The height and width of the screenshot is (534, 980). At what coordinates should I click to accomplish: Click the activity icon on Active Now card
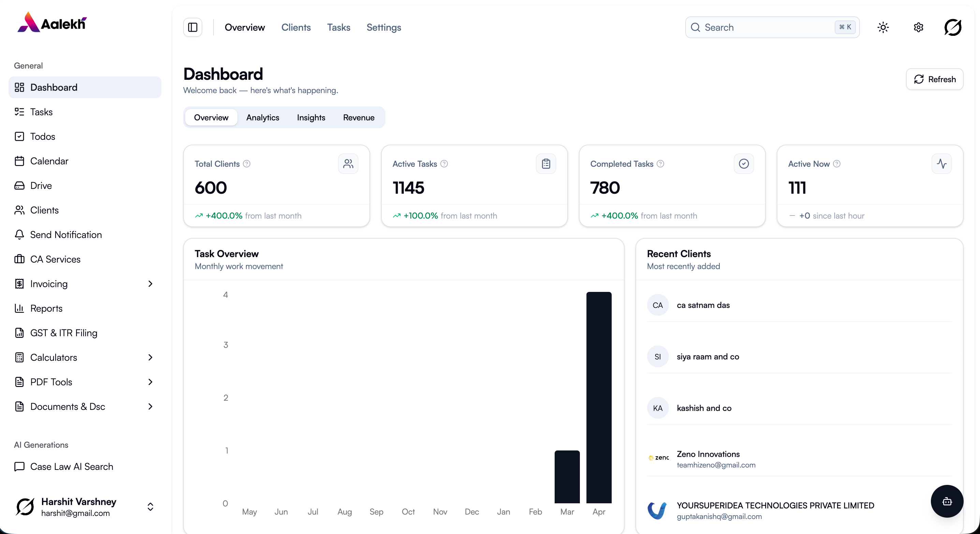coord(941,164)
